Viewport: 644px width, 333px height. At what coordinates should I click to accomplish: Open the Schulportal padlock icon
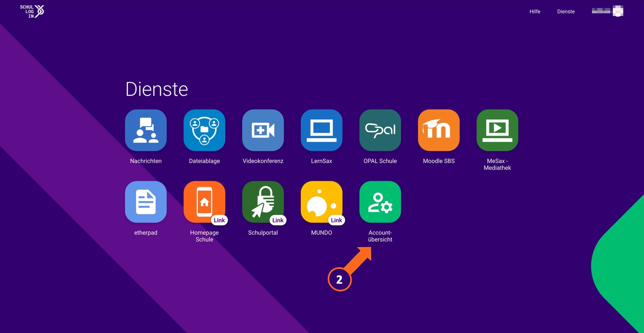263,202
